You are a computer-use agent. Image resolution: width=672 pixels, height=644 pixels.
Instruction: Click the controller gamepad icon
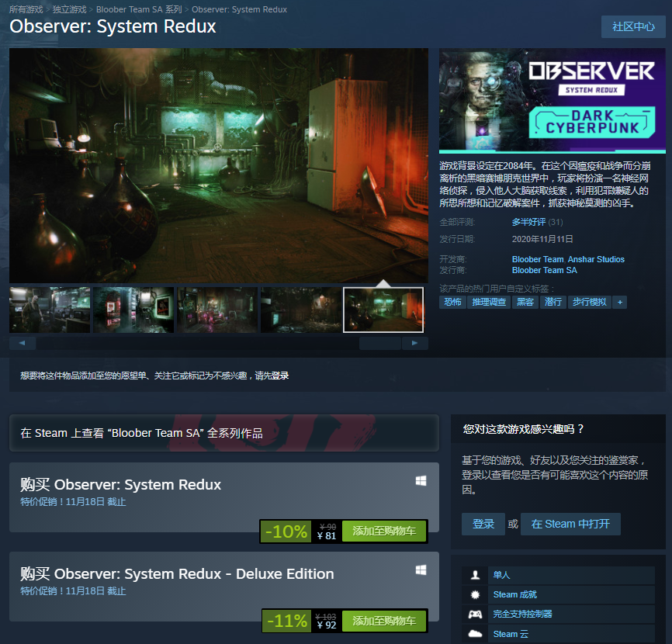(475, 615)
